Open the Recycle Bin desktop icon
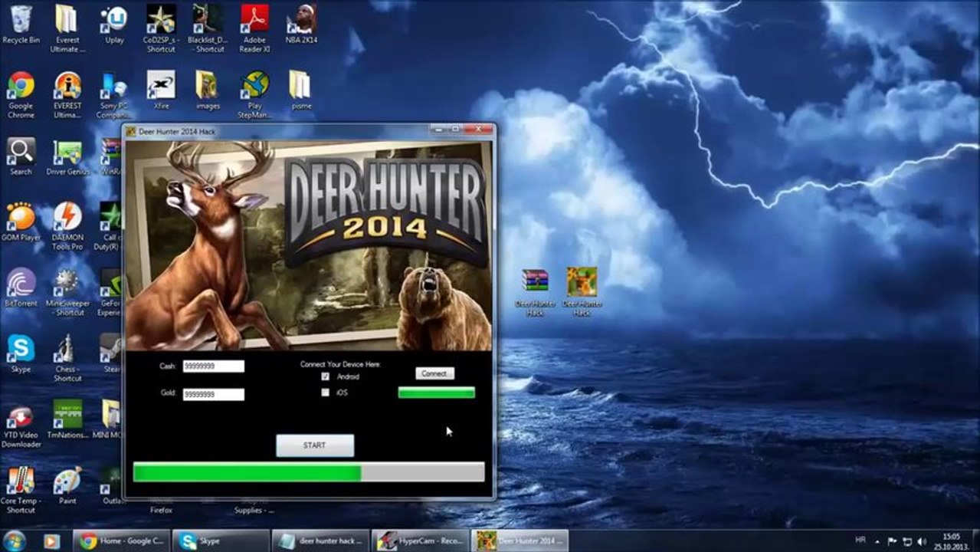The width and height of the screenshot is (980, 552). pyautogui.click(x=21, y=25)
